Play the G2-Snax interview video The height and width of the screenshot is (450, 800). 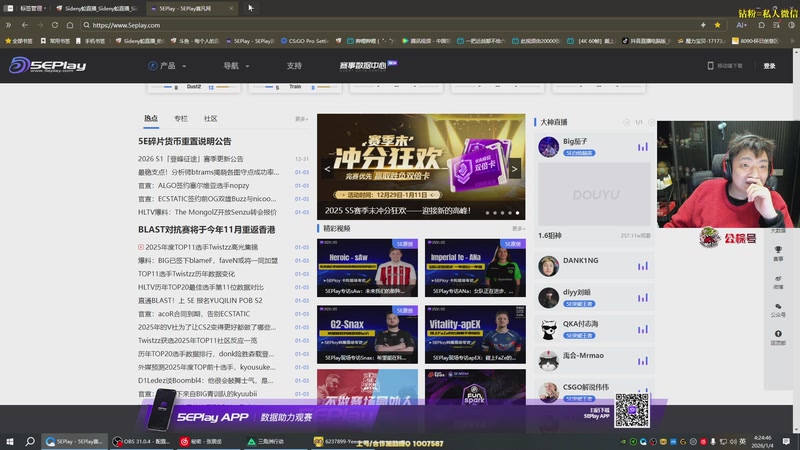click(x=367, y=334)
